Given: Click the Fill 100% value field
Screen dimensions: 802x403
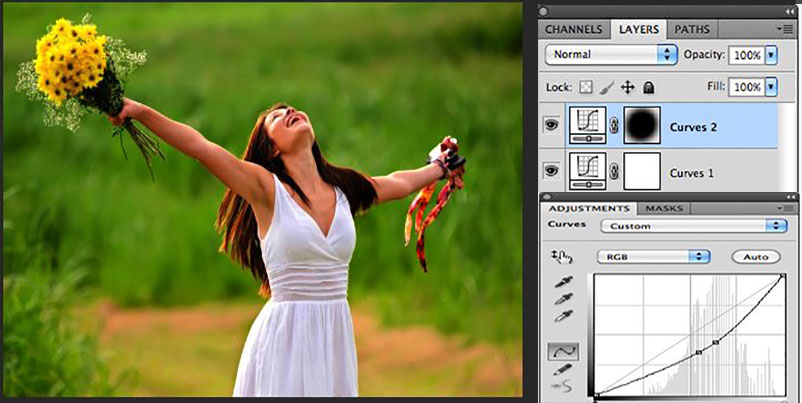Looking at the screenshot, I should (x=746, y=87).
